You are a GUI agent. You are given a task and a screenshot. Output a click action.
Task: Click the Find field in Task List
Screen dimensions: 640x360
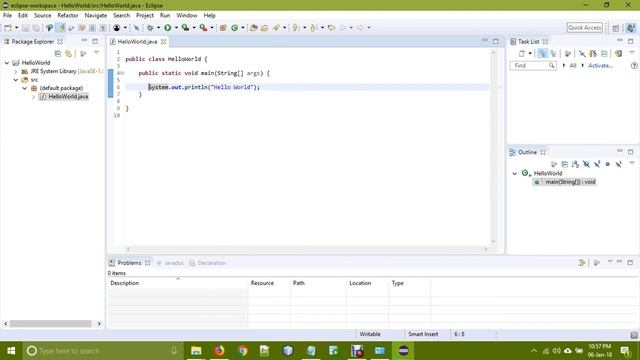click(x=533, y=65)
